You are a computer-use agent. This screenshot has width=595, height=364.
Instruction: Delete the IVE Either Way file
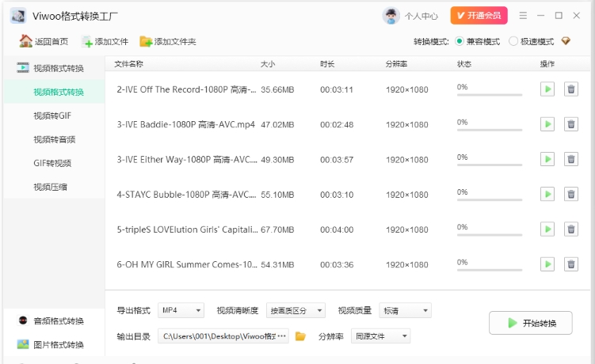[570, 159]
